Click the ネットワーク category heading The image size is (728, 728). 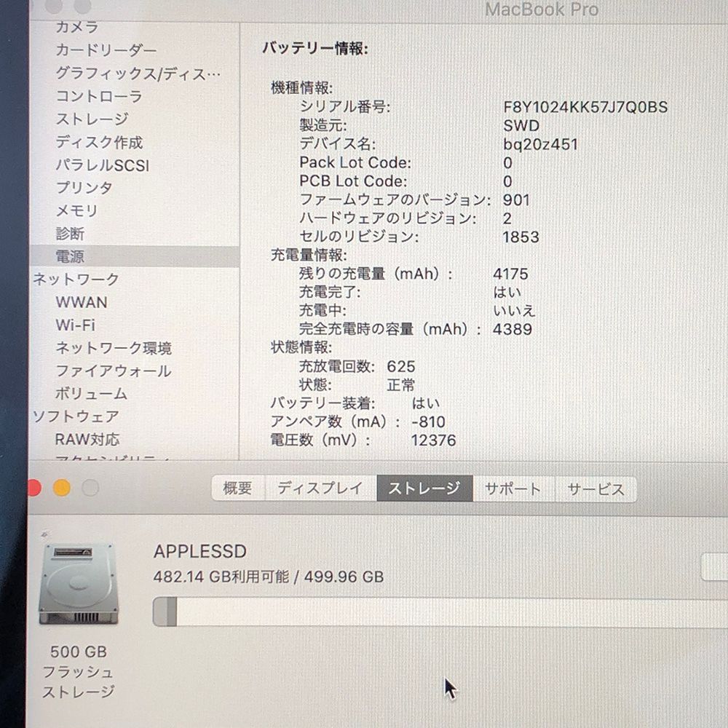coord(76,279)
